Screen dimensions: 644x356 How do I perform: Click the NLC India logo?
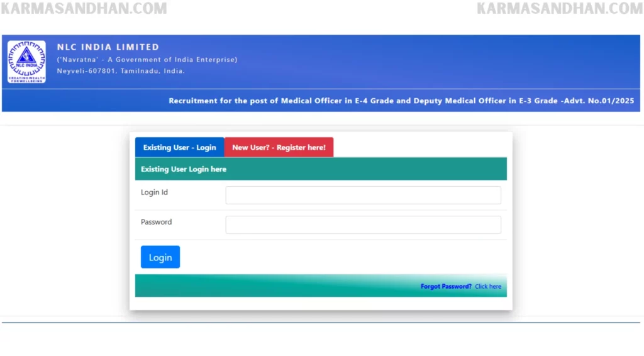click(26, 62)
